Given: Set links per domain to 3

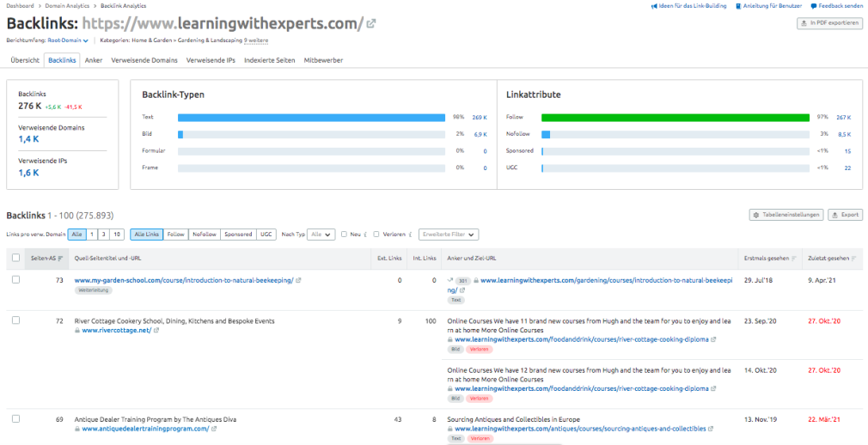Looking at the screenshot, I should [x=103, y=235].
